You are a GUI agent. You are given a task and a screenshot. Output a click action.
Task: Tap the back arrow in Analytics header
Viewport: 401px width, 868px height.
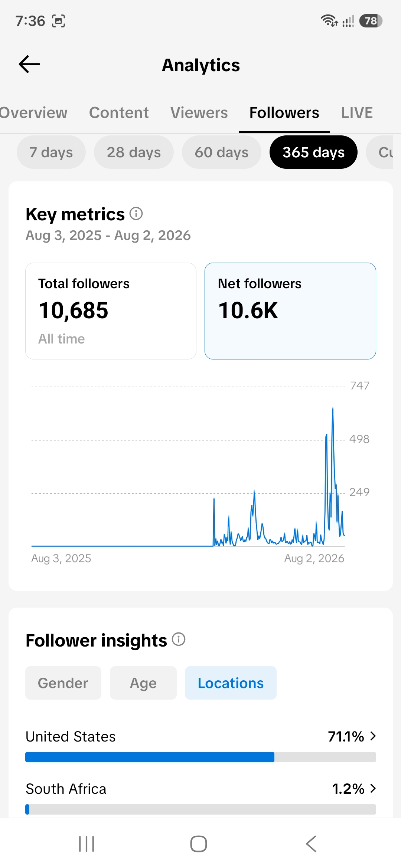coord(29,65)
